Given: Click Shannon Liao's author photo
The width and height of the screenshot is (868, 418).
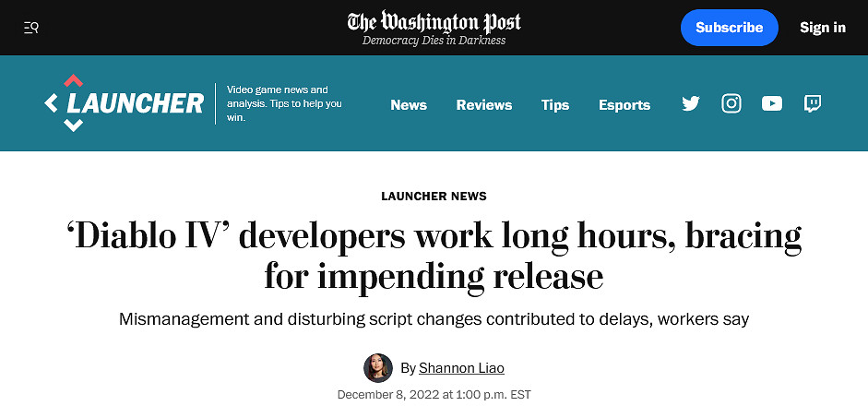Looking at the screenshot, I should (378, 368).
